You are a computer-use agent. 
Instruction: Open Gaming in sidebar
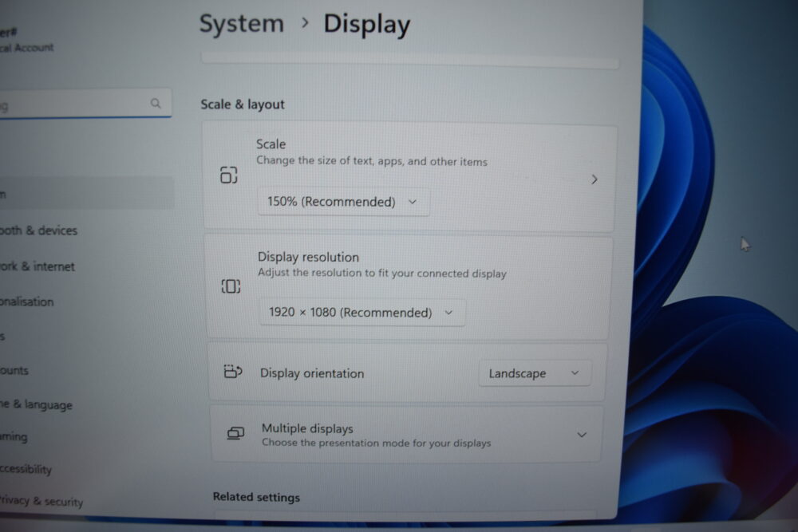point(14,437)
